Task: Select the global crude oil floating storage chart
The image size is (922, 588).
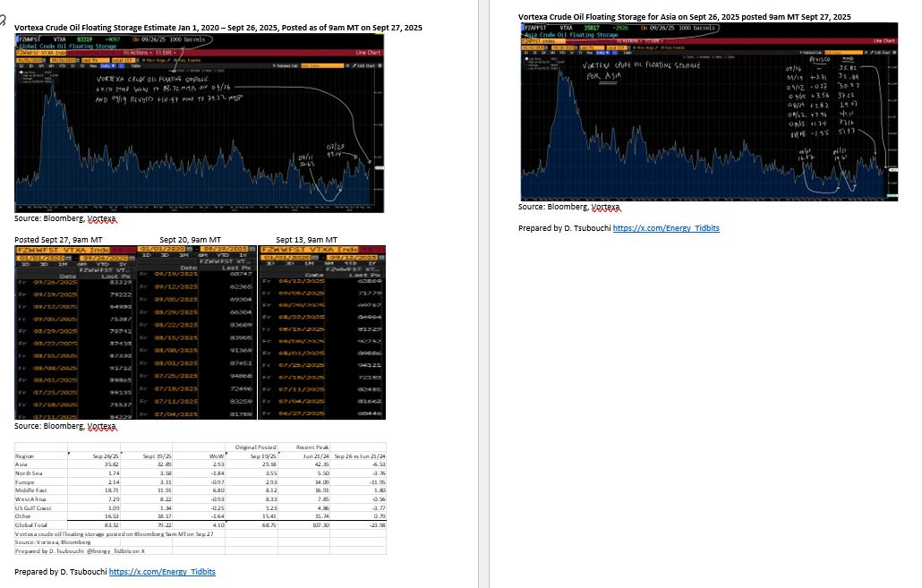Action: pyautogui.click(x=200, y=123)
